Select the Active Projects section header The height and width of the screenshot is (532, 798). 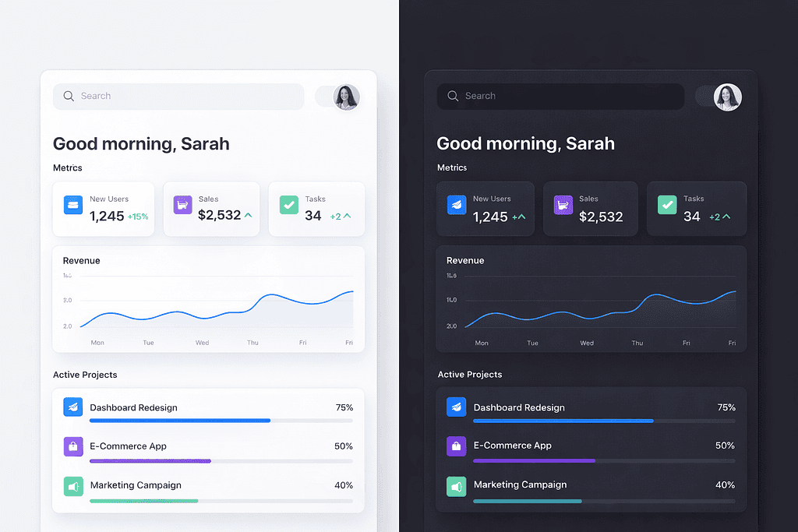85,375
